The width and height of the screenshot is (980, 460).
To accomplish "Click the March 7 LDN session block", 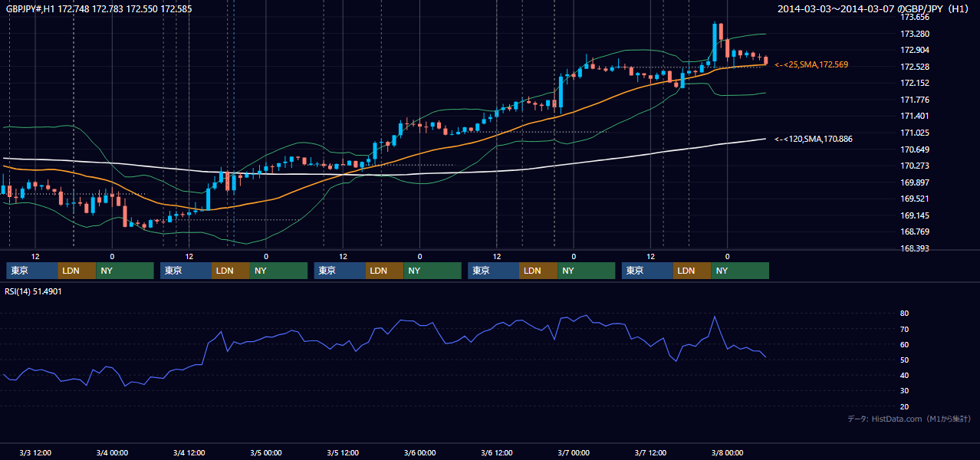I will point(693,271).
